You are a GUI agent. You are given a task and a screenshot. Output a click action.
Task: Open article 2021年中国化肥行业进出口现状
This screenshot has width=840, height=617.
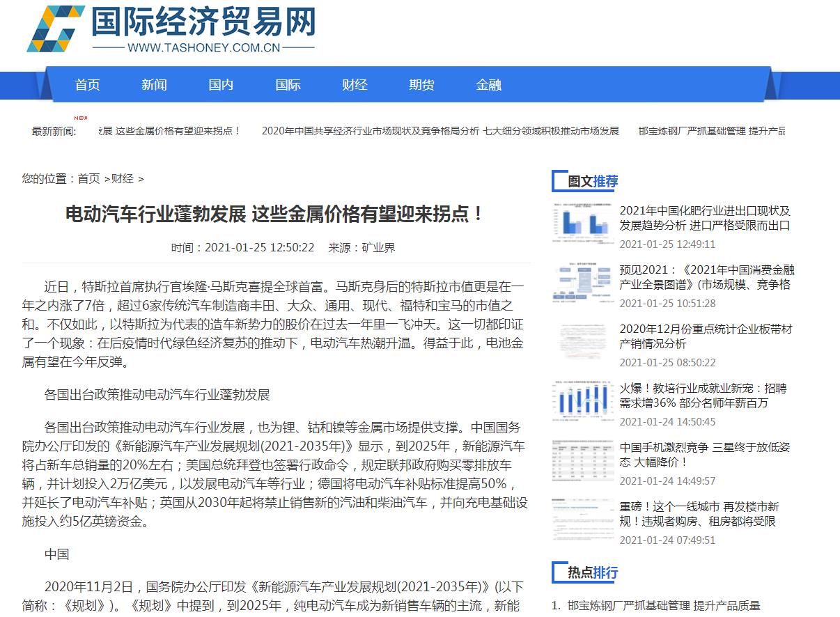tap(705, 218)
